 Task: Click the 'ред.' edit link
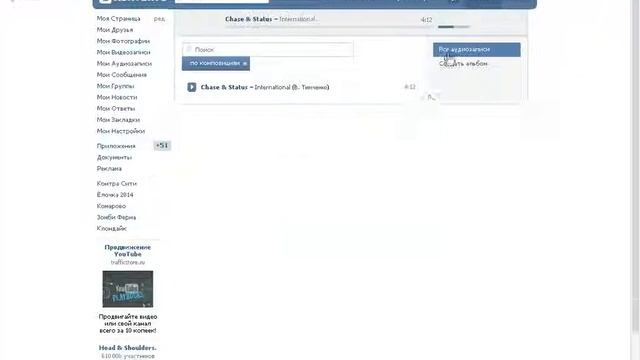pyautogui.click(x=159, y=19)
